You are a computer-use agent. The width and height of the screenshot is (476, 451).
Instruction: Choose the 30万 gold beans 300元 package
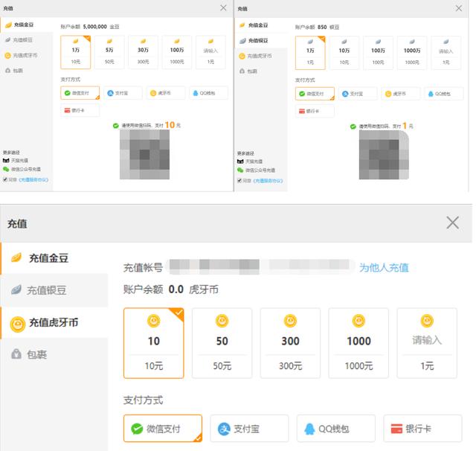click(x=143, y=52)
